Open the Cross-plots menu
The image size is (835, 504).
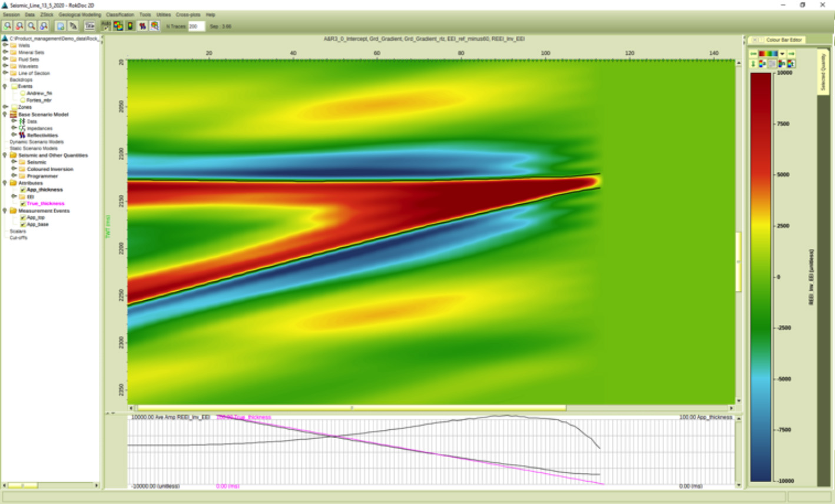tap(188, 15)
